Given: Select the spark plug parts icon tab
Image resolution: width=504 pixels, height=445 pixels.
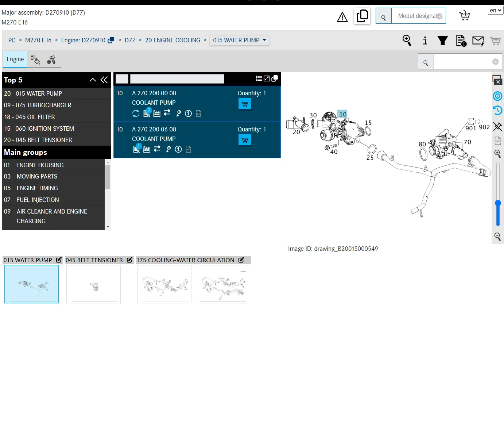Looking at the screenshot, I should coord(51,60).
